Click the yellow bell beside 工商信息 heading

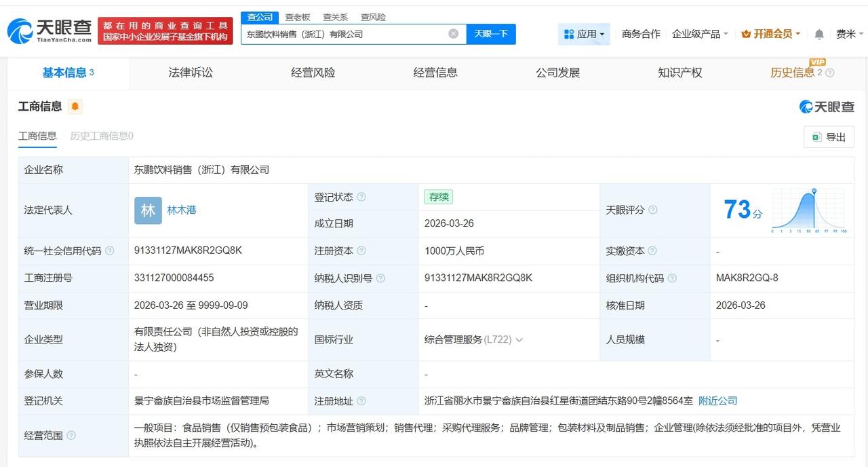(75, 106)
